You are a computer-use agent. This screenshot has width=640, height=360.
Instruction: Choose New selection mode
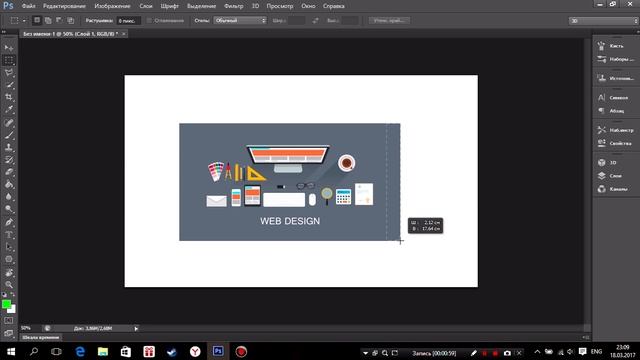(x=37, y=20)
